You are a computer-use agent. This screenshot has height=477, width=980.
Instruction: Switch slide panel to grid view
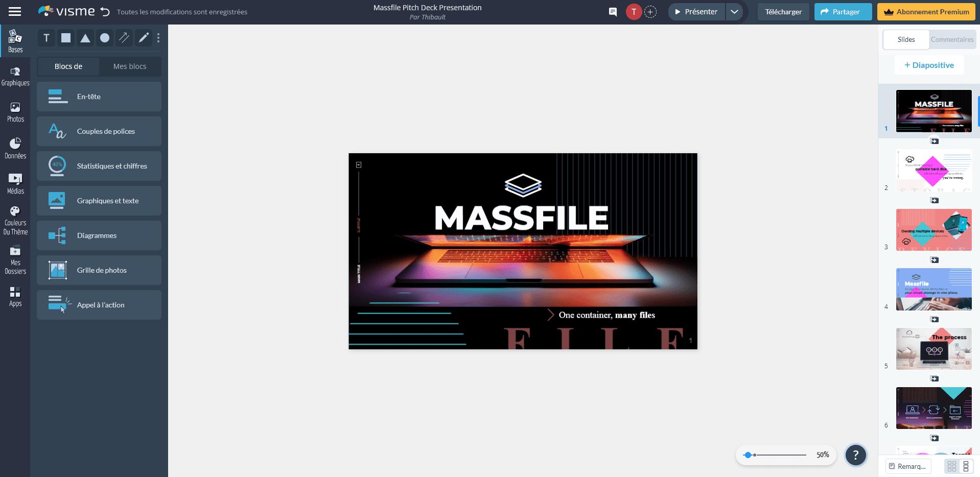[x=950, y=465]
